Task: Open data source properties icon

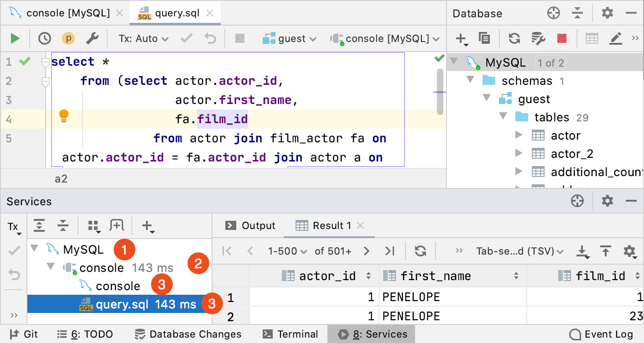Action: pos(539,38)
